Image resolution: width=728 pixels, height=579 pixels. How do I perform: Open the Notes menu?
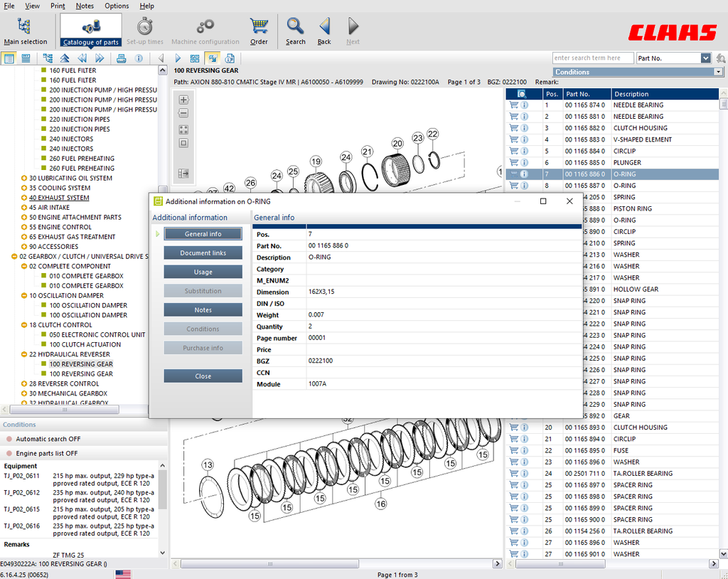click(85, 6)
